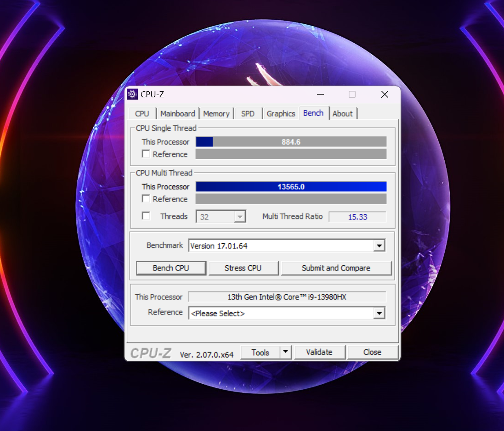Screen dimensions: 504x431
Task: Enable Reference checkbox under CPU Multi Thread
Action: (x=146, y=199)
